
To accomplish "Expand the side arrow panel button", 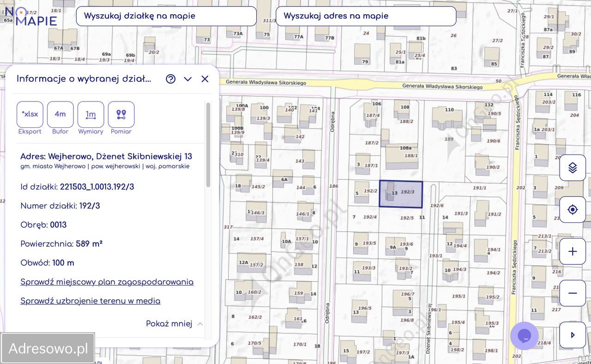I will pyautogui.click(x=573, y=335).
